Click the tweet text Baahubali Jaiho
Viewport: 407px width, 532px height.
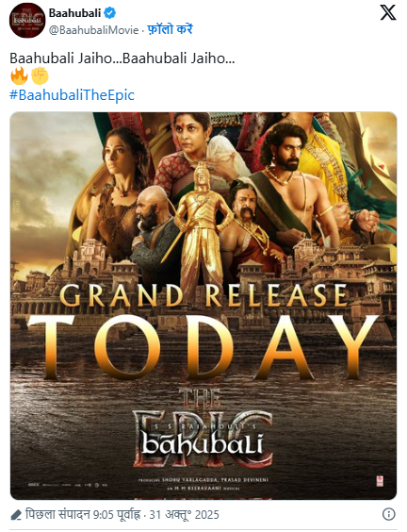click(122, 58)
